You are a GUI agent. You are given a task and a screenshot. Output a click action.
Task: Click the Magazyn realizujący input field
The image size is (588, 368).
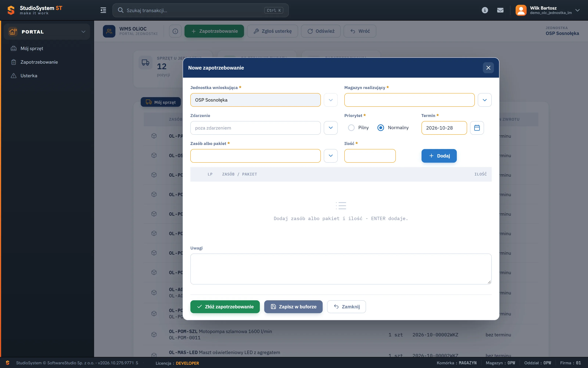[409, 100]
